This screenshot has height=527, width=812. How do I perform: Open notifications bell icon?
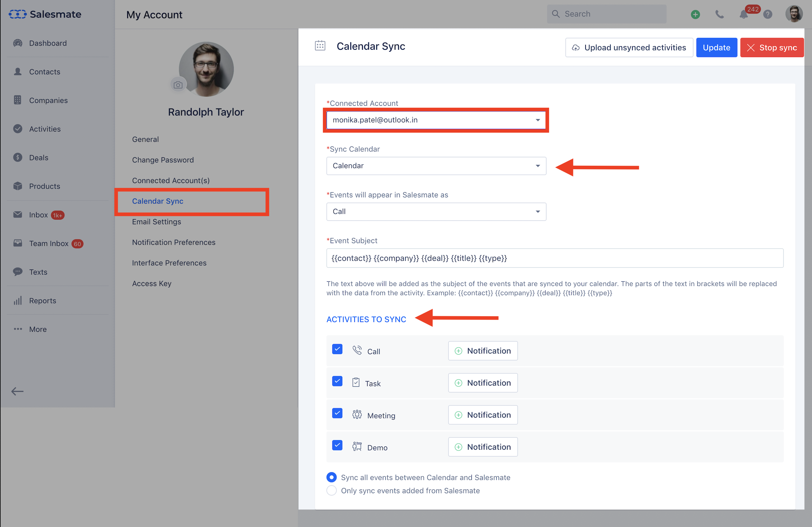coord(744,14)
